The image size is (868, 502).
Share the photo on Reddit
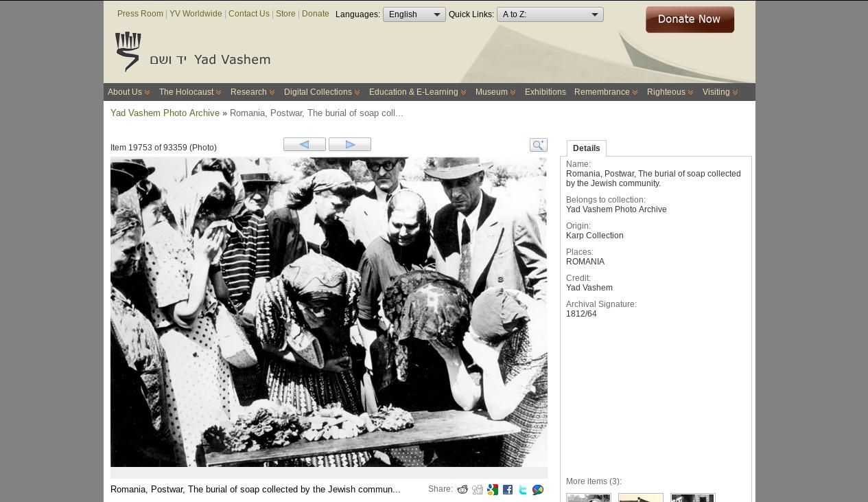click(462, 490)
